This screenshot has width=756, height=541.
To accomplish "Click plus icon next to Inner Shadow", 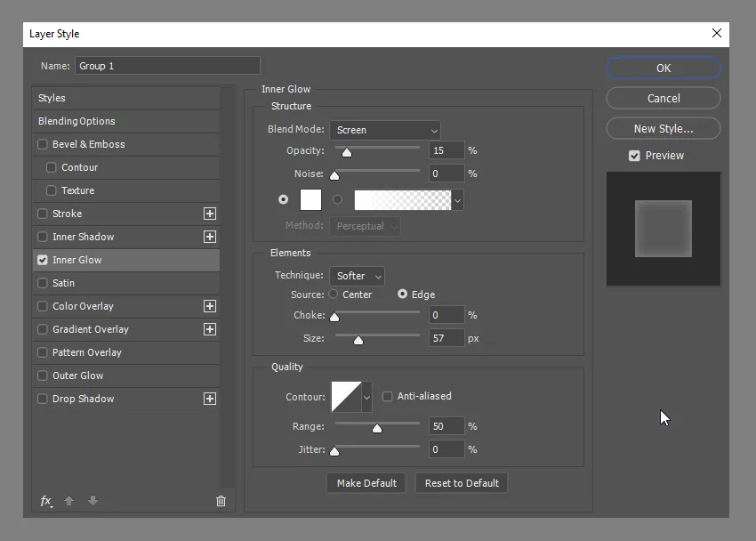I will (x=210, y=237).
